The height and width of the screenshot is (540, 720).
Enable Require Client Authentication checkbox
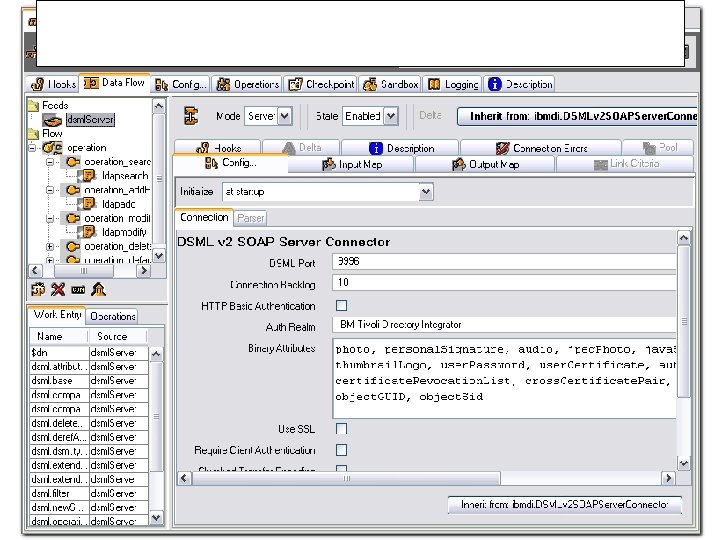pyautogui.click(x=342, y=450)
